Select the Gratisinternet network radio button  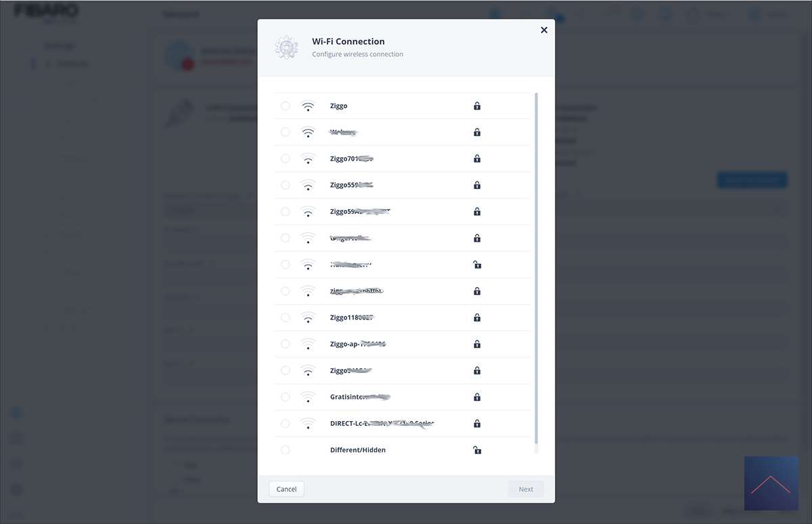(286, 397)
